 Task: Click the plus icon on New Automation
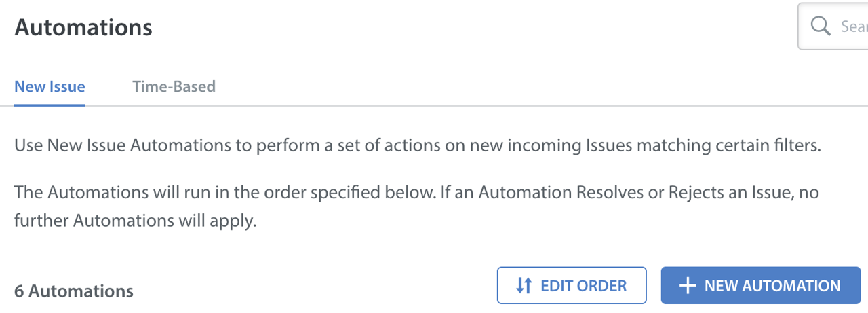pyautogui.click(x=688, y=286)
